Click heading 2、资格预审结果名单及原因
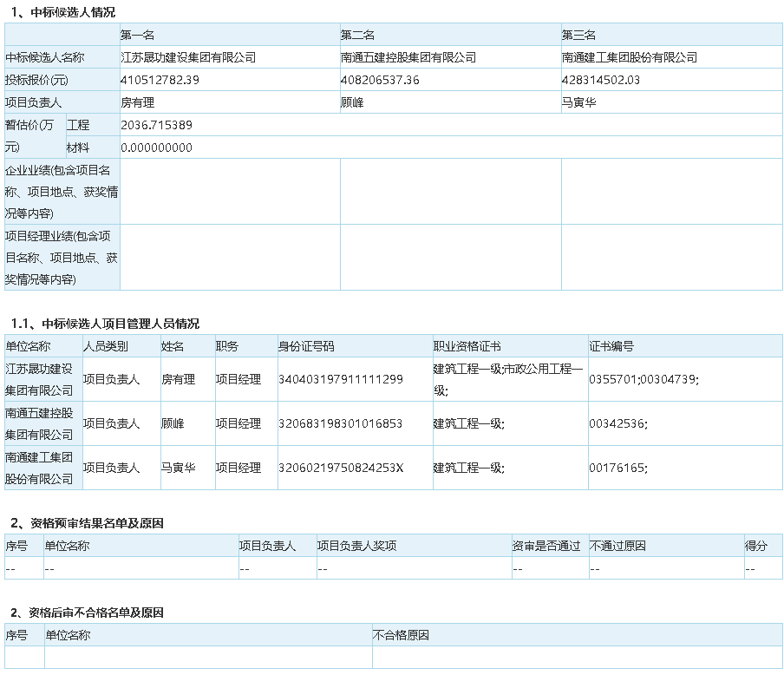 coord(87,523)
